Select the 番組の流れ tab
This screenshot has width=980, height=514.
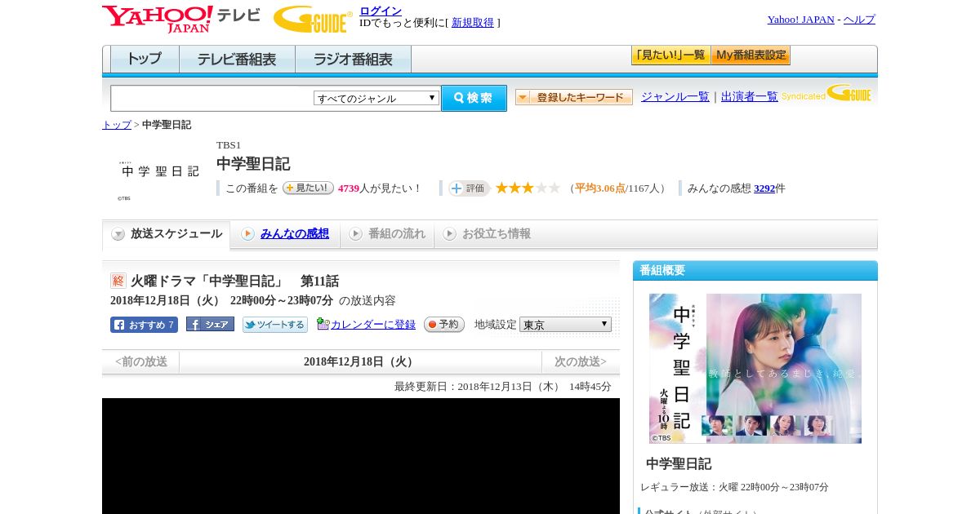[388, 234]
